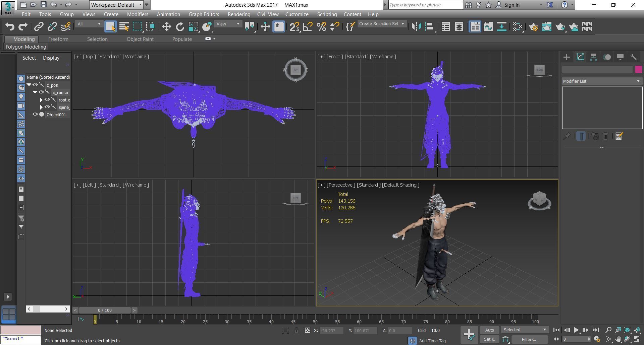Image resolution: width=644 pixels, height=345 pixels.
Task: Toggle visibility eye of Object001
Action: coord(35,115)
